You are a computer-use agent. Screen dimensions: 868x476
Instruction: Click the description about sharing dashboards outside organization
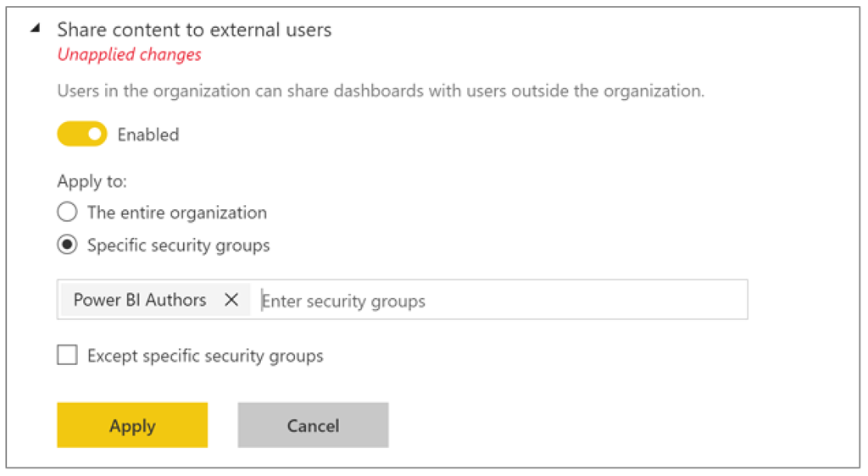[381, 91]
